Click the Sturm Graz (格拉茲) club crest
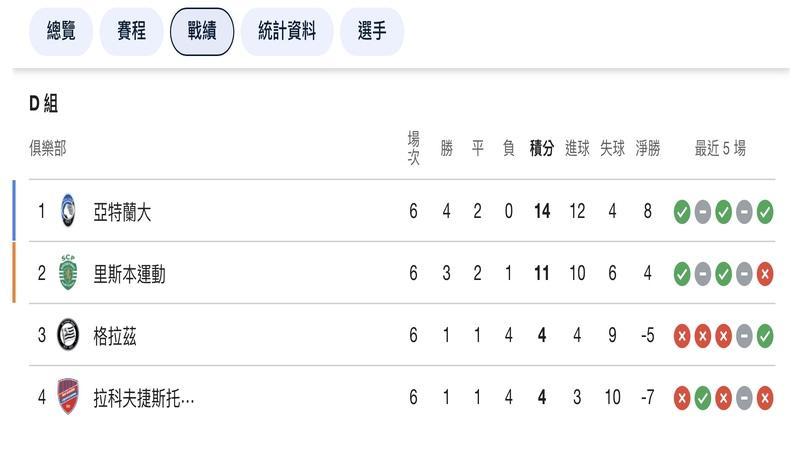Screen dimensions: 800x450 click(68, 335)
